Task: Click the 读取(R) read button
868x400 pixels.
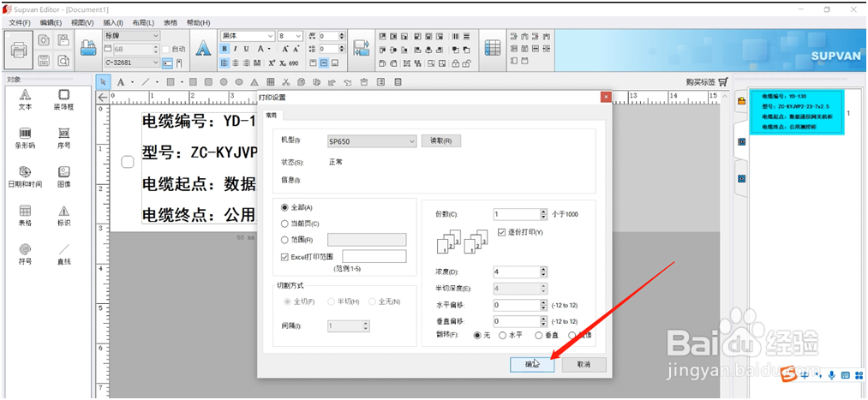Action: click(x=441, y=141)
